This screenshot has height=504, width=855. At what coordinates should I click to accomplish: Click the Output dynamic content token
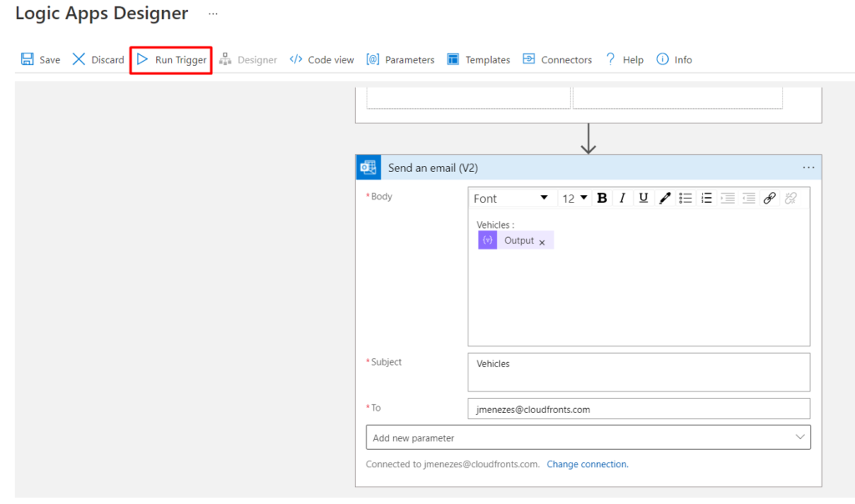pyautogui.click(x=516, y=240)
